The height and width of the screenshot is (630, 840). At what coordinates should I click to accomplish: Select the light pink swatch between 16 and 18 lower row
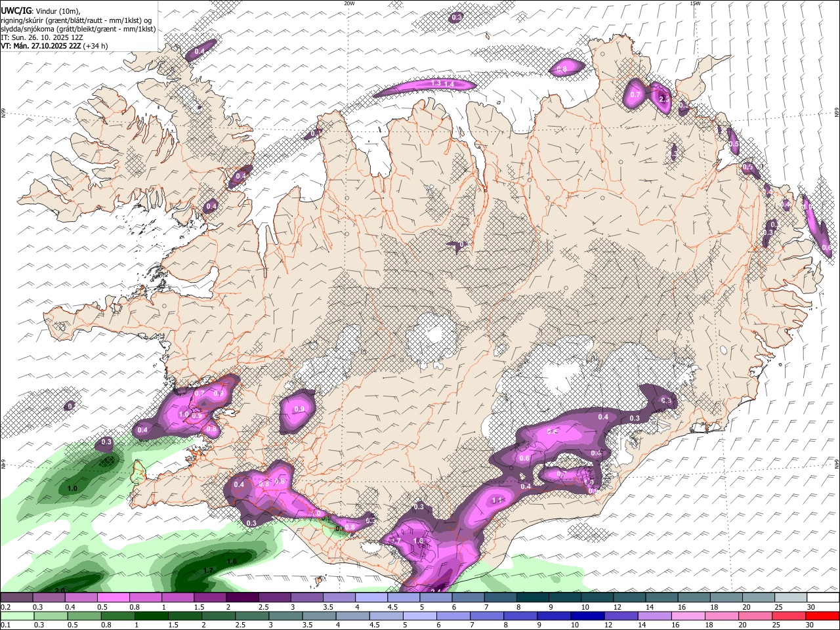(688, 616)
